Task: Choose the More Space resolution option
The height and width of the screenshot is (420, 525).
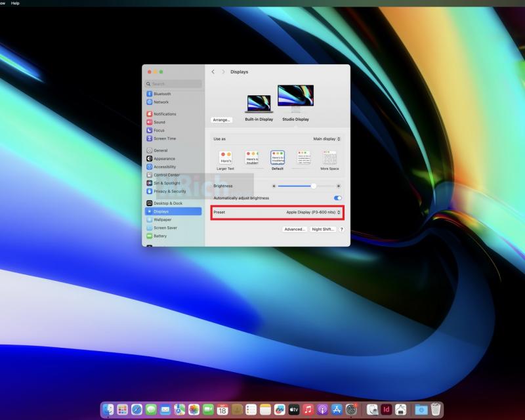Action: (x=329, y=158)
